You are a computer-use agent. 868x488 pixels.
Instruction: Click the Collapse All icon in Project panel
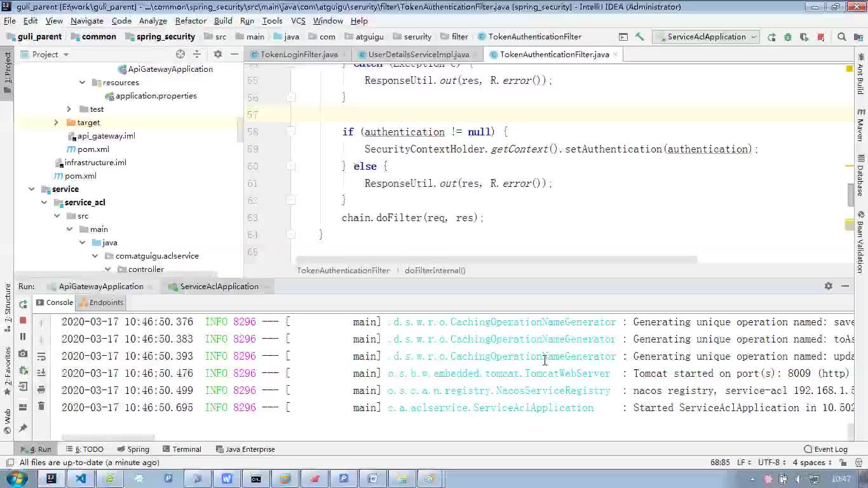click(197, 55)
